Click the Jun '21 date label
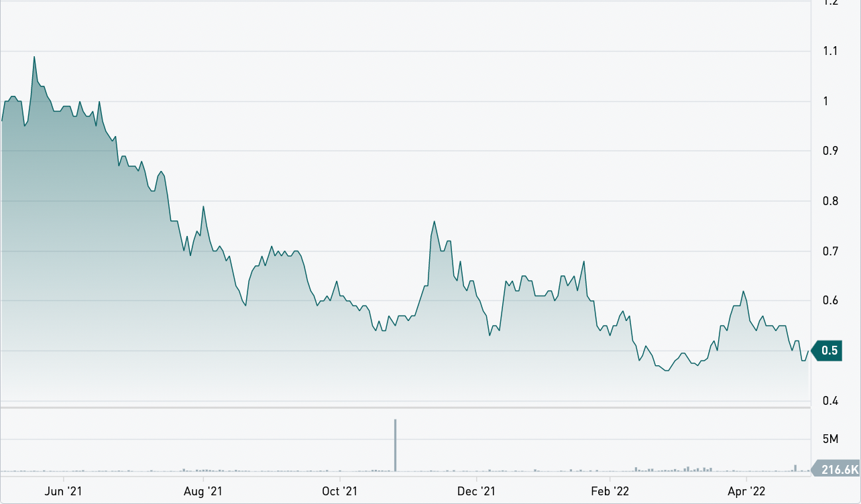 point(64,491)
